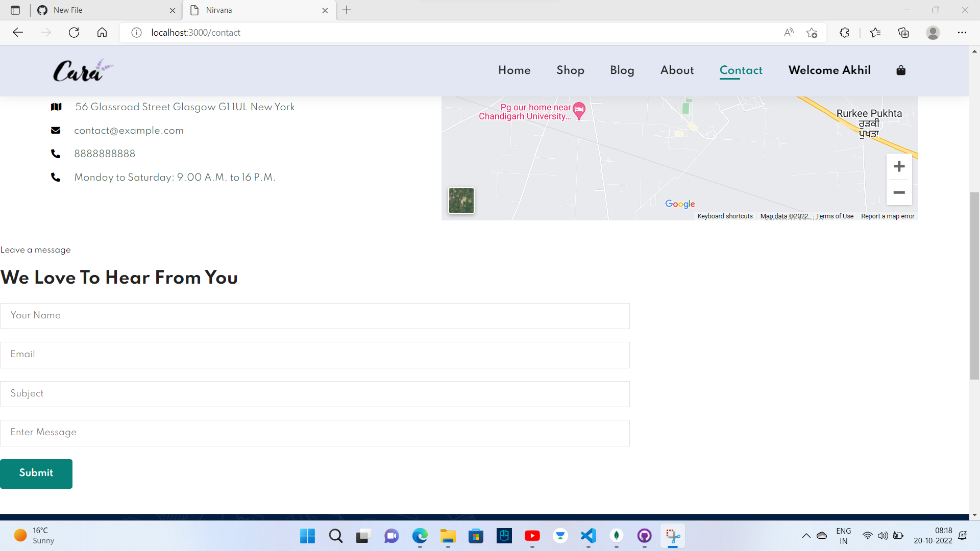The width and height of the screenshot is (980, 551).
Task: Open browser Extensions icon
Action: click(x=844, y=33)
